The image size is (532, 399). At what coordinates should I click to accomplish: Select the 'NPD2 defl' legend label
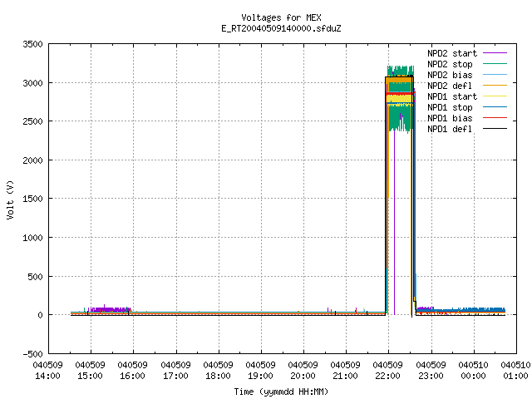point(450,86)
